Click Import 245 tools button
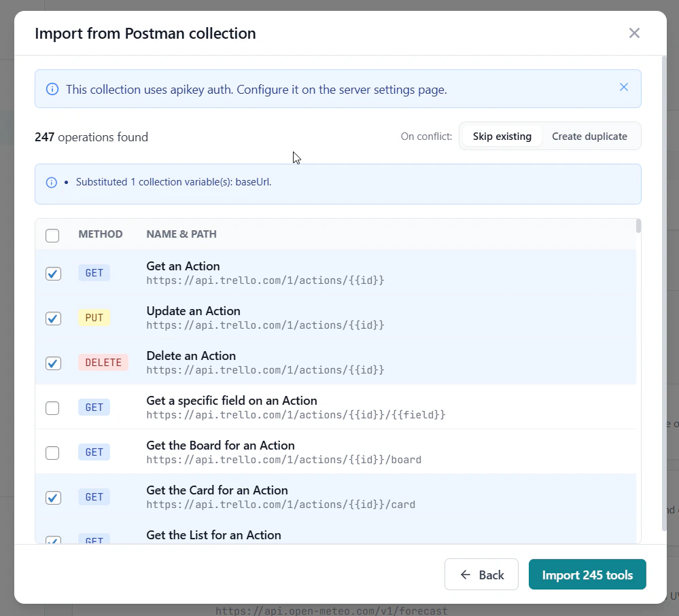Image resolution: width=679 pixels, height=616 pixels. (587, 575)
